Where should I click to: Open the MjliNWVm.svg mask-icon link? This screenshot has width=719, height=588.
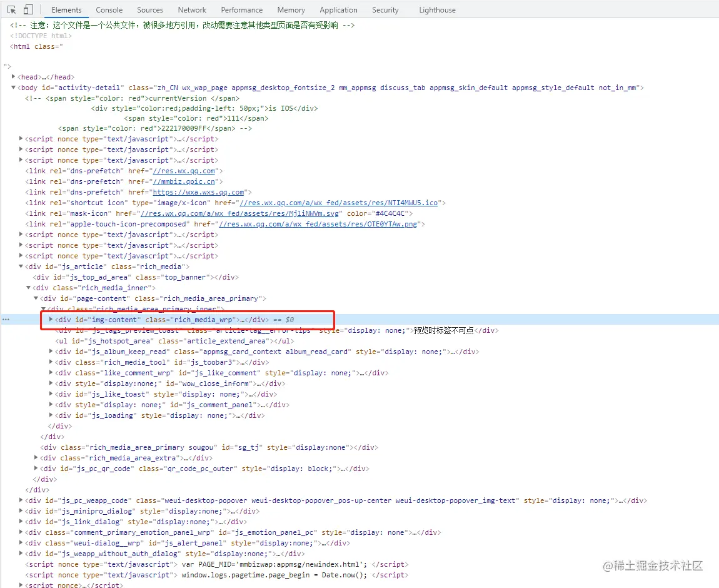click(240, 213)
